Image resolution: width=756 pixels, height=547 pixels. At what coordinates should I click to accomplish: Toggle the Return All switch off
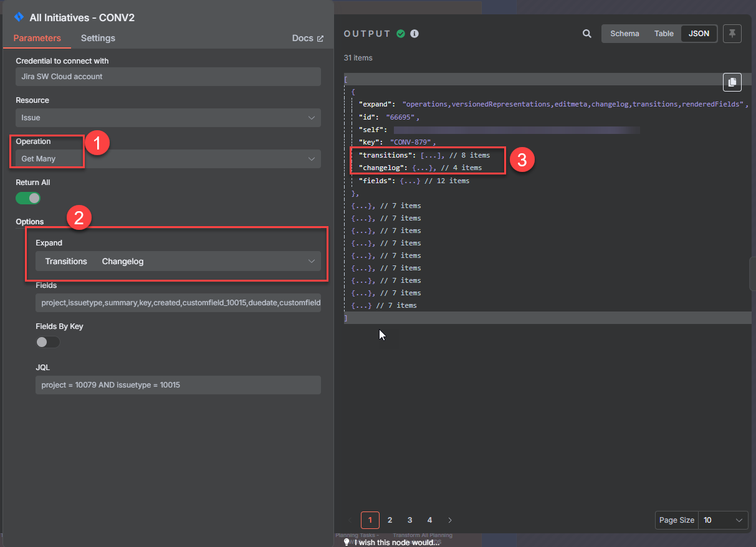click(x=28, y=198)
